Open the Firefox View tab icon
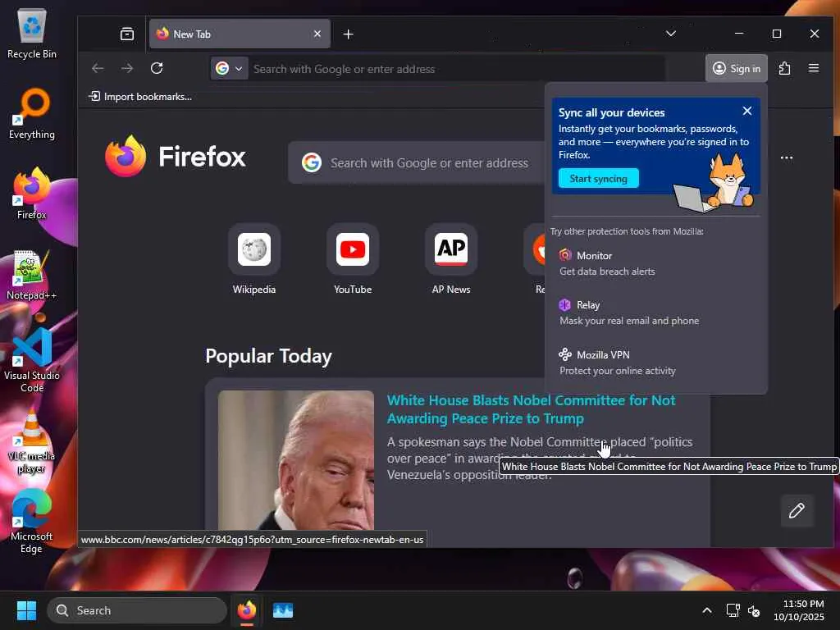 (x=127, y=34)
